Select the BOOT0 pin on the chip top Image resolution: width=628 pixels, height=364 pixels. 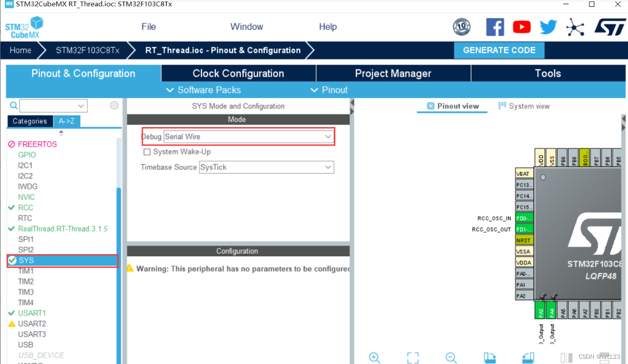tap(584, 158)
